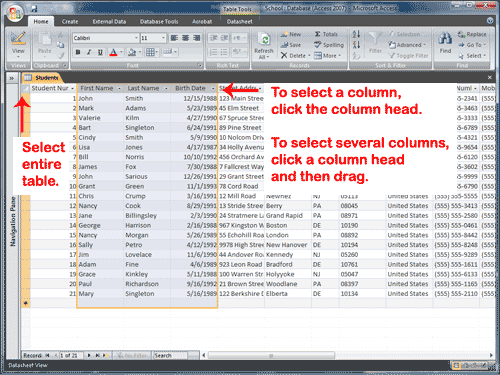Open the font color dropdown arrow
This screenshot has width=500, height=375.
click(121, 52)
